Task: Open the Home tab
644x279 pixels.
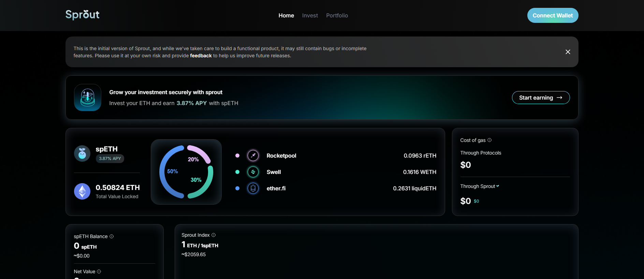Action: [x=286, y=15]
